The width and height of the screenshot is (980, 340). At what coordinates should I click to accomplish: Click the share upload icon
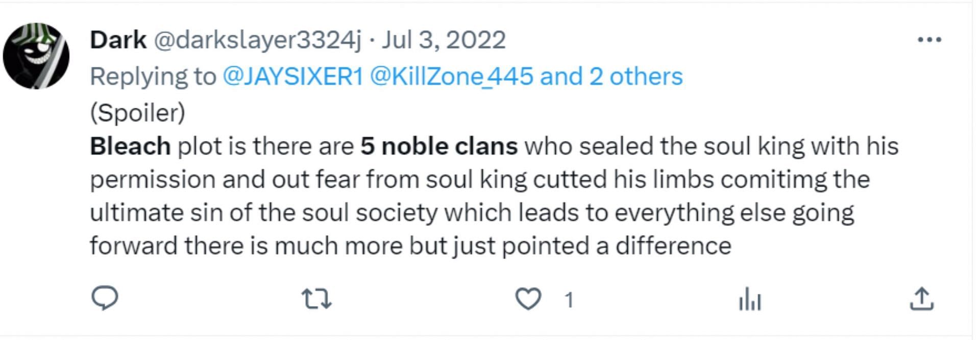click(x=921, y=299)
